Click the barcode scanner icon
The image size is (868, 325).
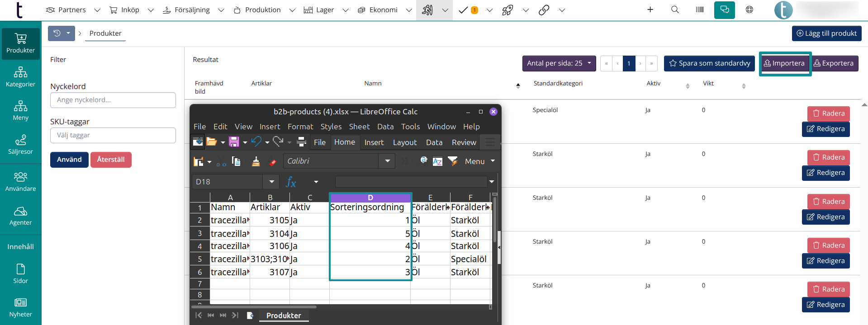699,9
